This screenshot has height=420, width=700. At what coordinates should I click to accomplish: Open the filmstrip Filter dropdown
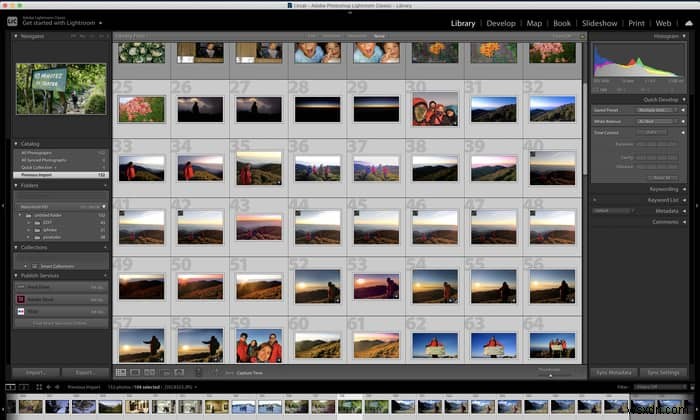(662, 387)
